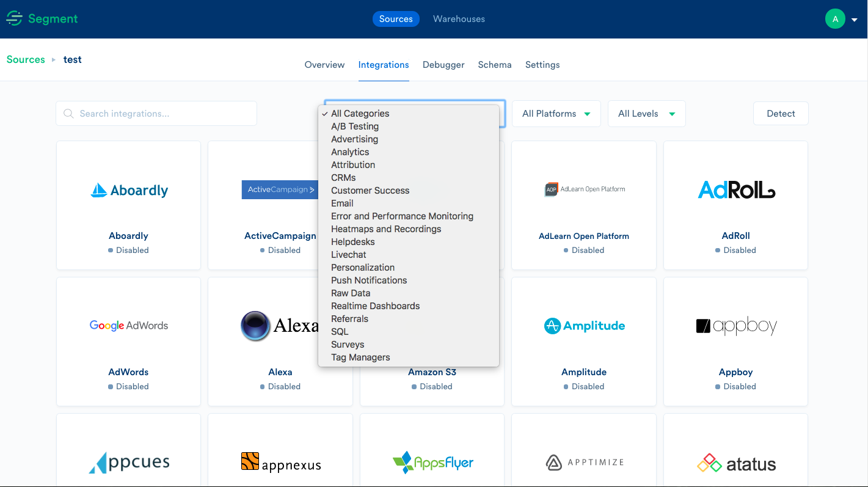868x487 pixels.
Task: Open the Appboy logo
Action: [x=736, y=326]
